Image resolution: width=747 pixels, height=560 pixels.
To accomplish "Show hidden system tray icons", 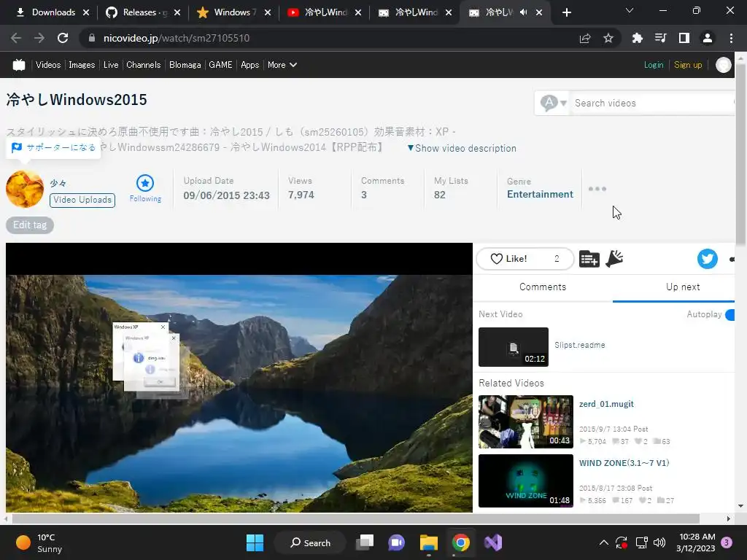I will pyautogui.click(x=603, y=542).
